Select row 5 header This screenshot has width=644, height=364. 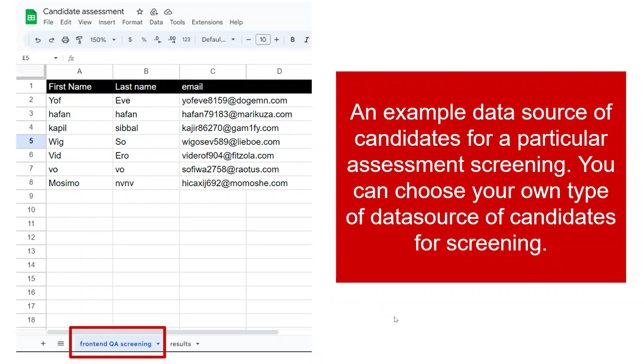click(31, 141)
